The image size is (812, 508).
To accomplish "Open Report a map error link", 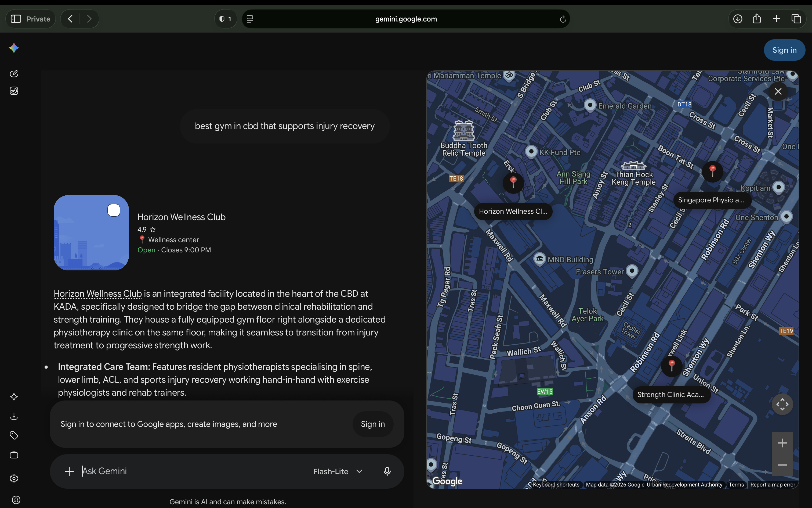I will pos(773,484).
